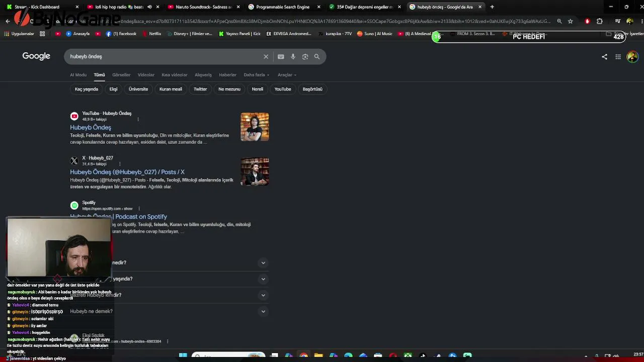Open the X result's profile thumbnail

pos(255,171)
